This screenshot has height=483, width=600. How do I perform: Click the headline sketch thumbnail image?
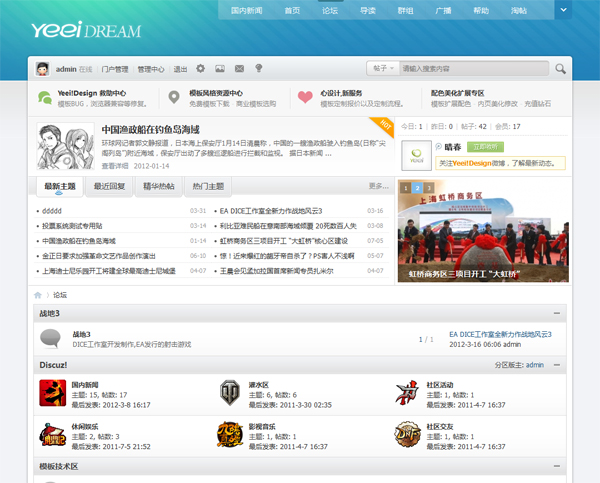(65, 146)
